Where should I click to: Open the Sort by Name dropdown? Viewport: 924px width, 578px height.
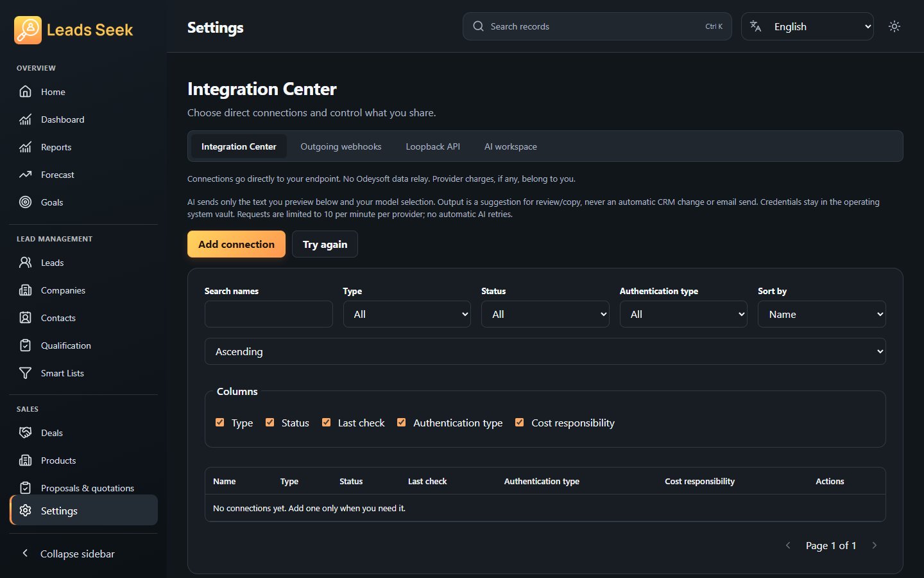822,314
